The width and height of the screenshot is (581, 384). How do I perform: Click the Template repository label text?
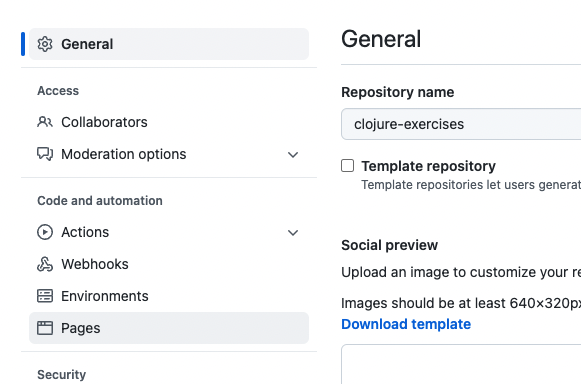click(x=428, y=166)
